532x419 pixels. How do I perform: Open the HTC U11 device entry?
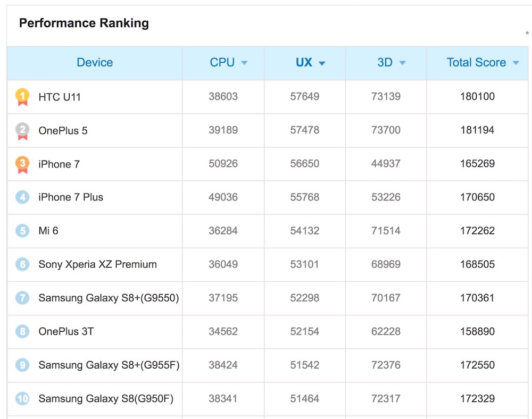pyautogui.click(x=60, y=97)
